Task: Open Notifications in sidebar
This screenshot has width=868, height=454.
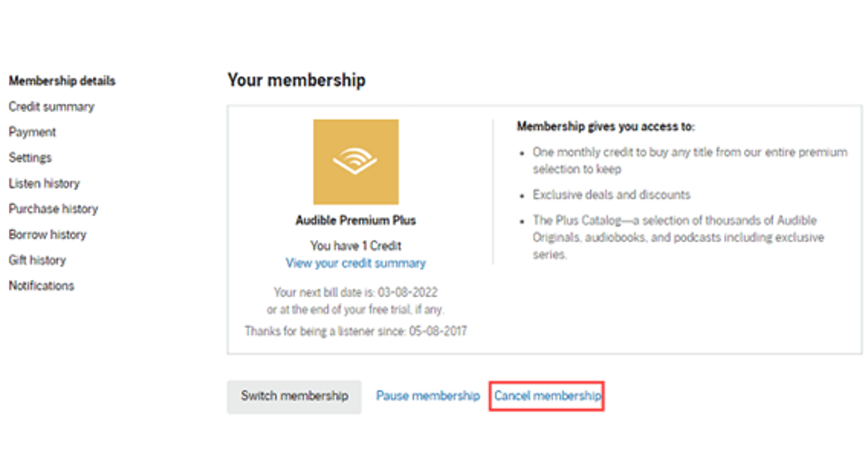Action: (41, 286)
